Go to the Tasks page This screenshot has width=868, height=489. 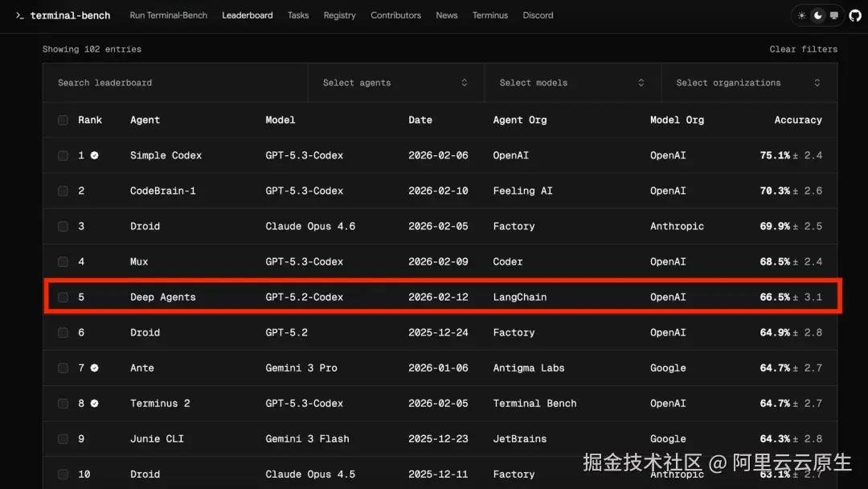[298, 15]
